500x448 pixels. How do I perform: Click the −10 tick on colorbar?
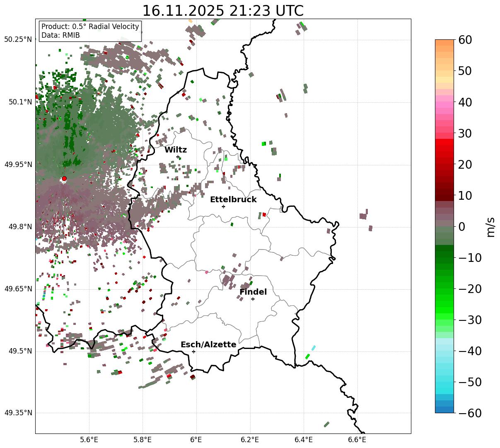pos(470,258)
